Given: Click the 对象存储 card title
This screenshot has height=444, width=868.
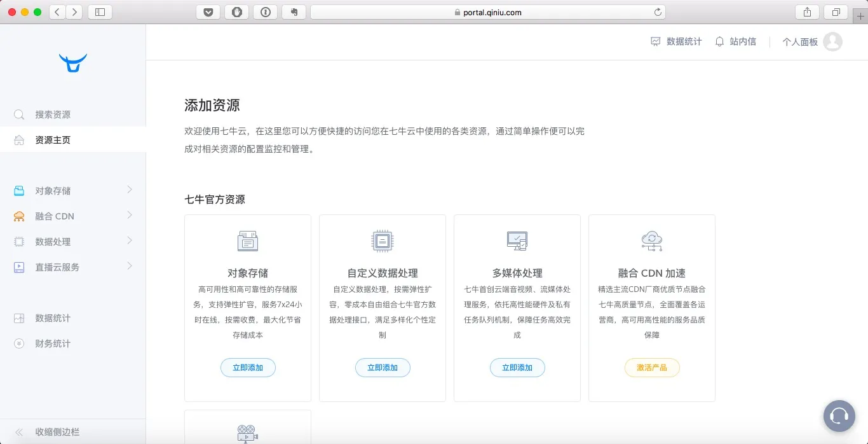Looking at the screenshot, I should (248, 273).
